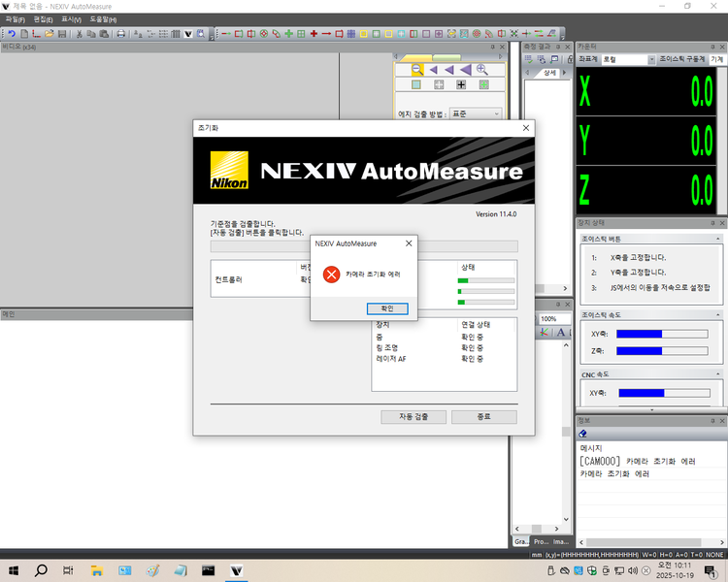Open the 좌표계 combo box dropdown
Screen dimensions: 728x582
click(649, 59)
